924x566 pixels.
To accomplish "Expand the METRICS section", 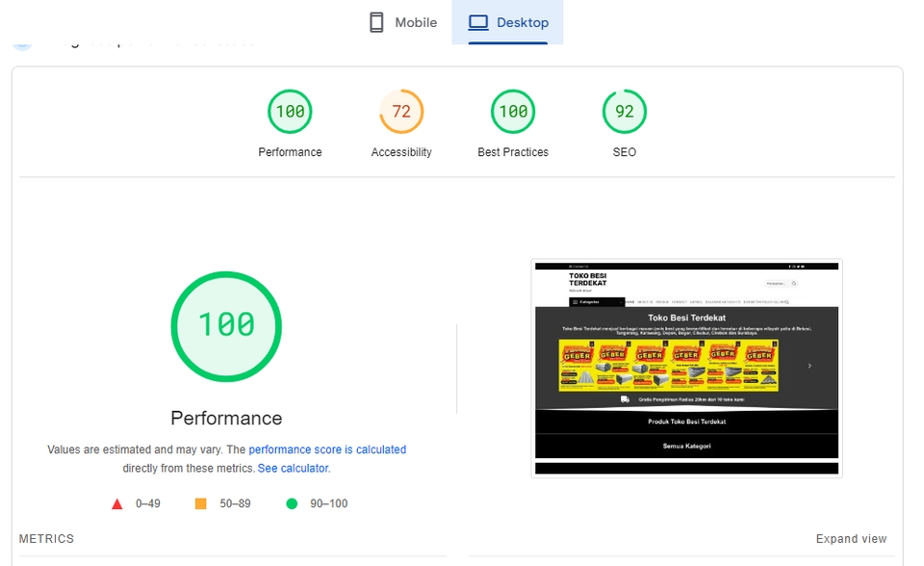I will point(46,538).
